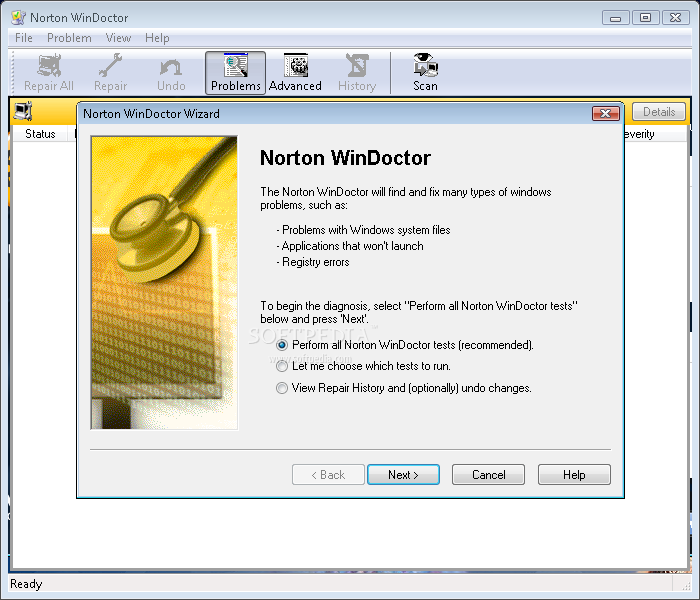The image size is (700, 600).
Task: Open the Help menu
Action: (157, 38)
